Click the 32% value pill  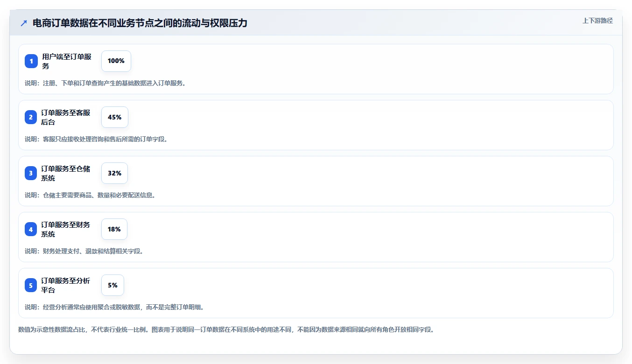tap(114, 173)
